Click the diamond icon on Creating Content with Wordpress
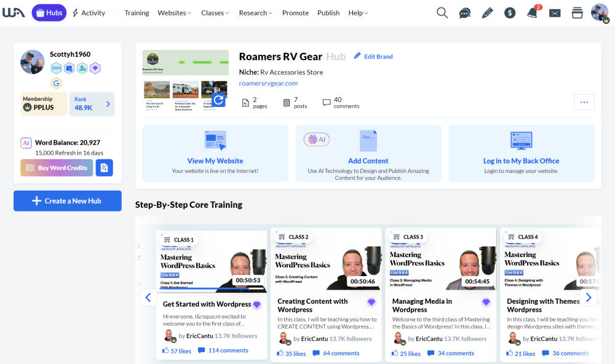615x364 pixels. coord(371,302)
